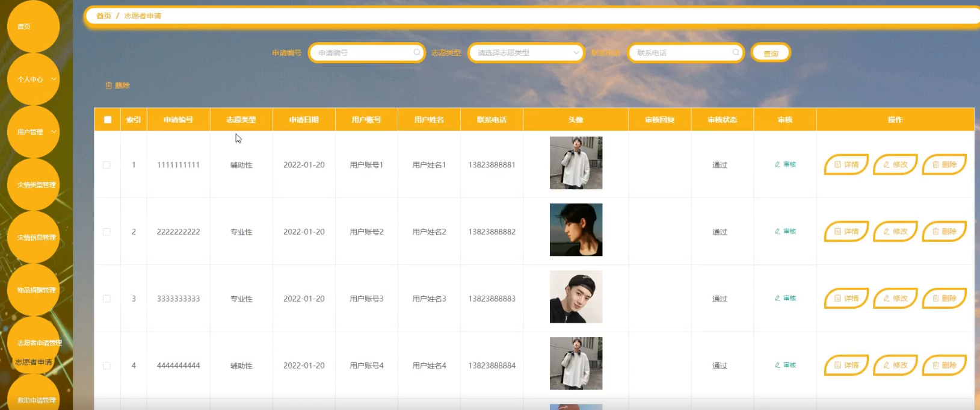The height and width of the screenshot is (410, 980).
Task: Open the 请选择志愿类型 dropdown
Action: (526, 53)
